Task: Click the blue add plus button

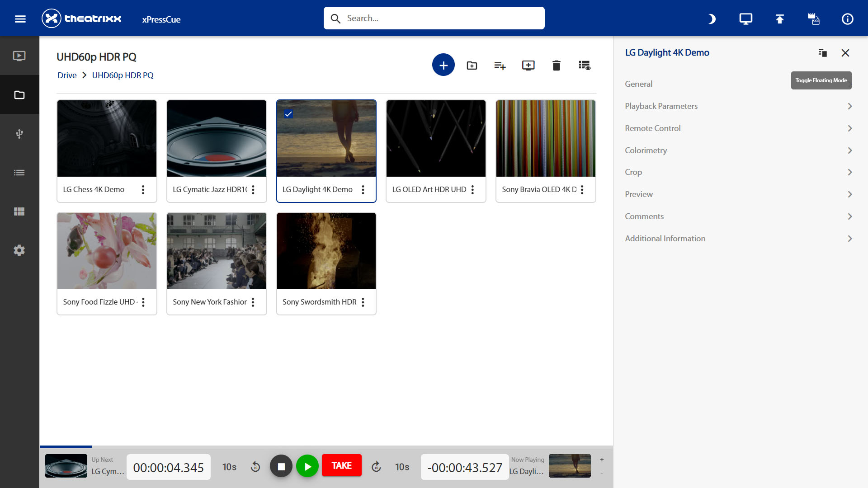Action: pos(443,65)
